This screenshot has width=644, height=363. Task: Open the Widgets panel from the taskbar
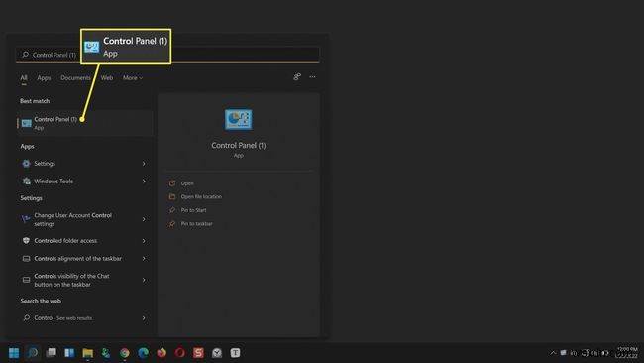(69, 353)
